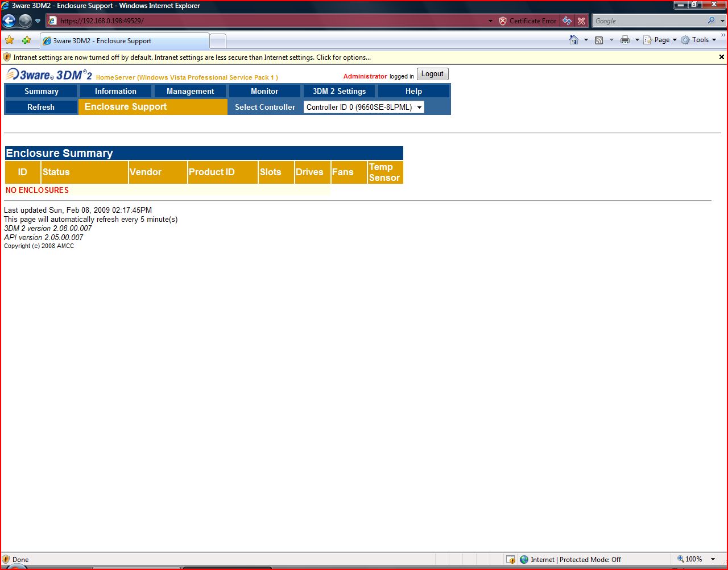Viewport: 728px width, 570px height.
Task: Click the Google search box
Action: click(x=648, y=21)
